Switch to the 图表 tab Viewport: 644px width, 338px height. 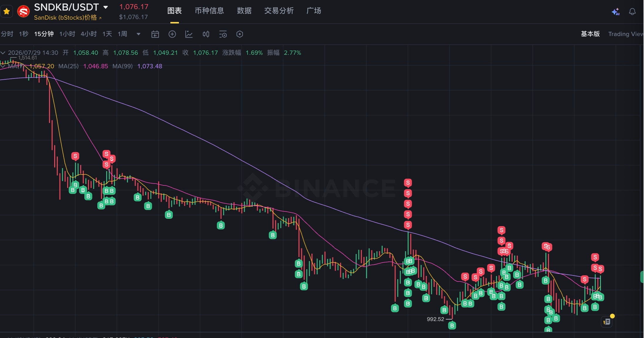(x=174, y=11)
